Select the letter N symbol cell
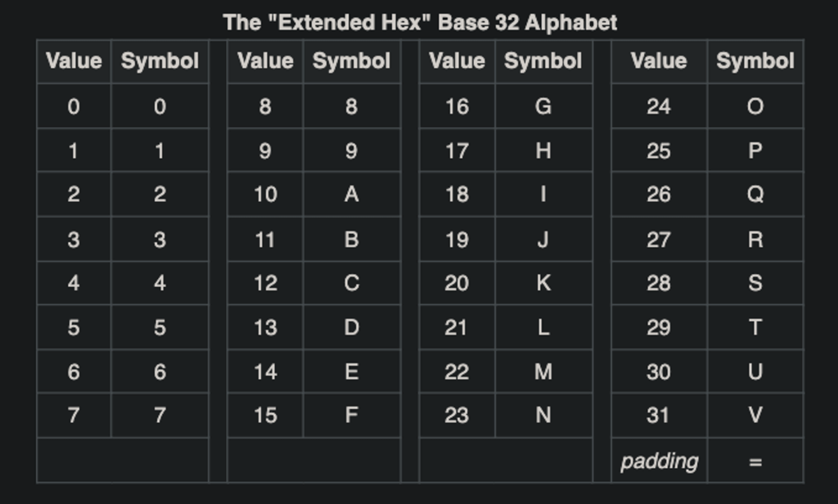This screenshot has width=838, height=504. click(x=543, y=416)
